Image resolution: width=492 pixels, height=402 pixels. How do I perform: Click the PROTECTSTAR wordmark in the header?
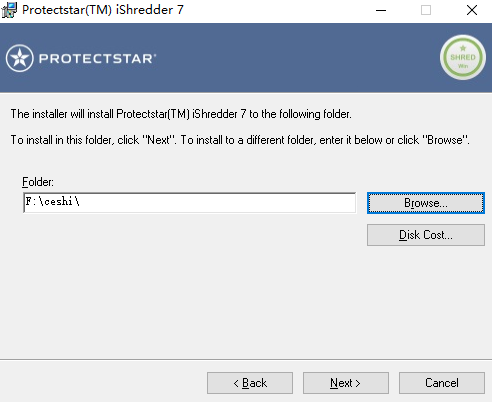tap(97, 59)
